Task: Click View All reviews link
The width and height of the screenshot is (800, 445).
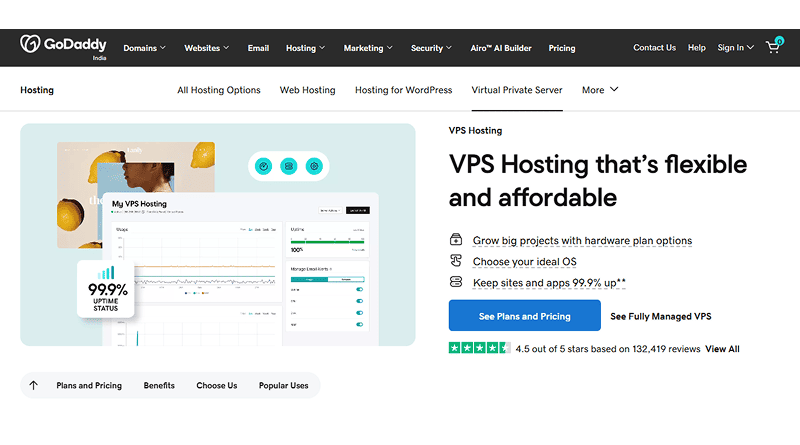Action: tap(722, 349)
